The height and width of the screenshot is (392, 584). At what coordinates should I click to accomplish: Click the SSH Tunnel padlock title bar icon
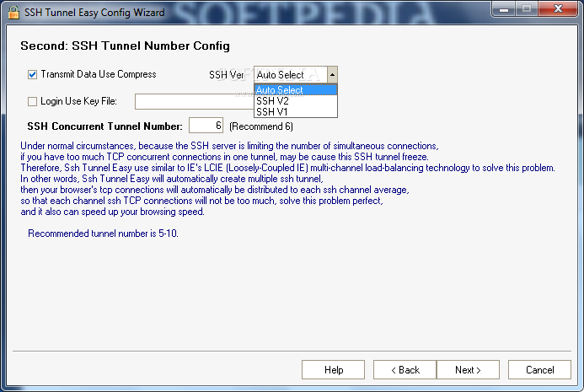13,13
